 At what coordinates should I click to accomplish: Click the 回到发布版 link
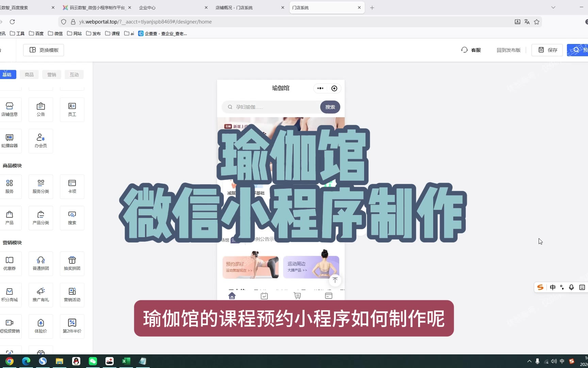[508, 50]
